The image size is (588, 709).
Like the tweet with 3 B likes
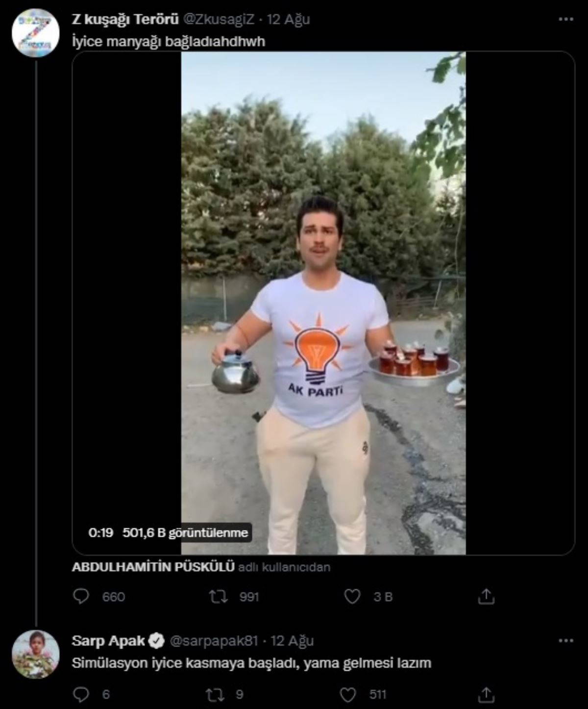coord(352,596)
